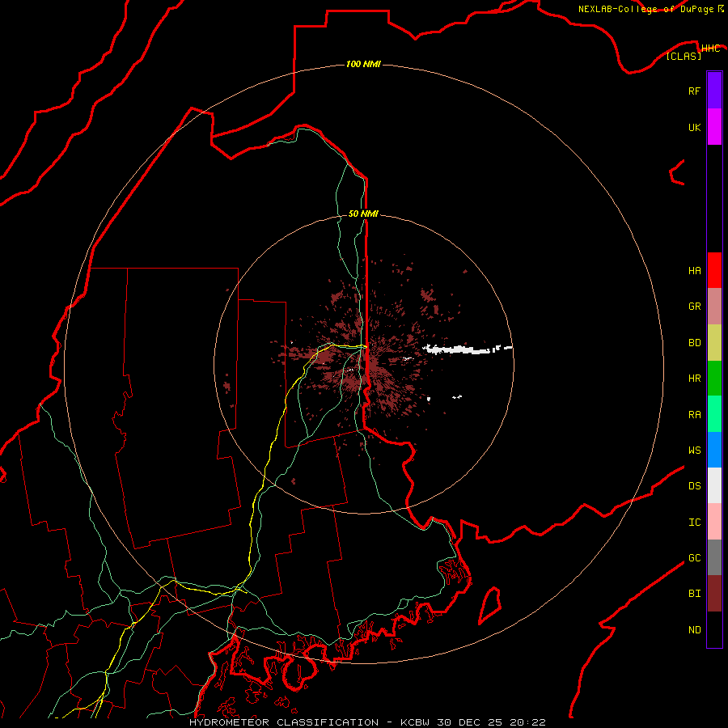The height and width of the screenshot is (728, 728).
Task: Click the "RF" legend label
Action: 694,91
